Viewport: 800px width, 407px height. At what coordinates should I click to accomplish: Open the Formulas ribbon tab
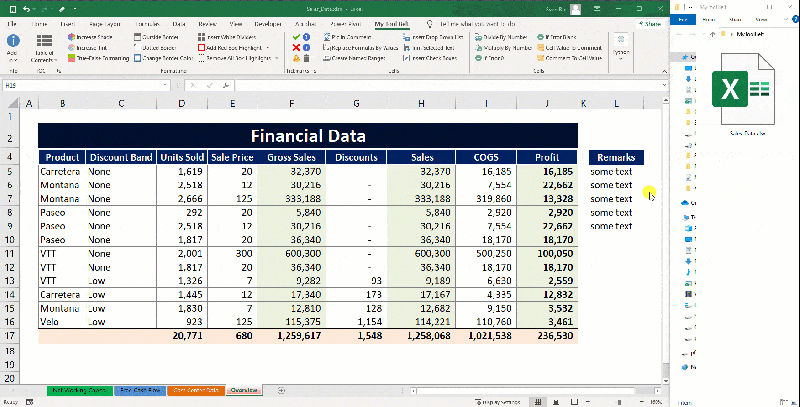pyautogui.click(x=147, y=24)
